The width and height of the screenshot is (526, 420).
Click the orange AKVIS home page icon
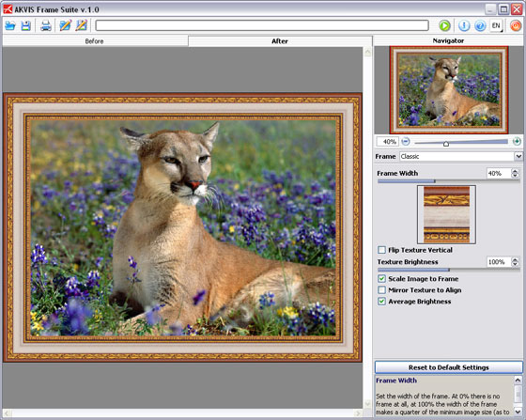[516, 25]
